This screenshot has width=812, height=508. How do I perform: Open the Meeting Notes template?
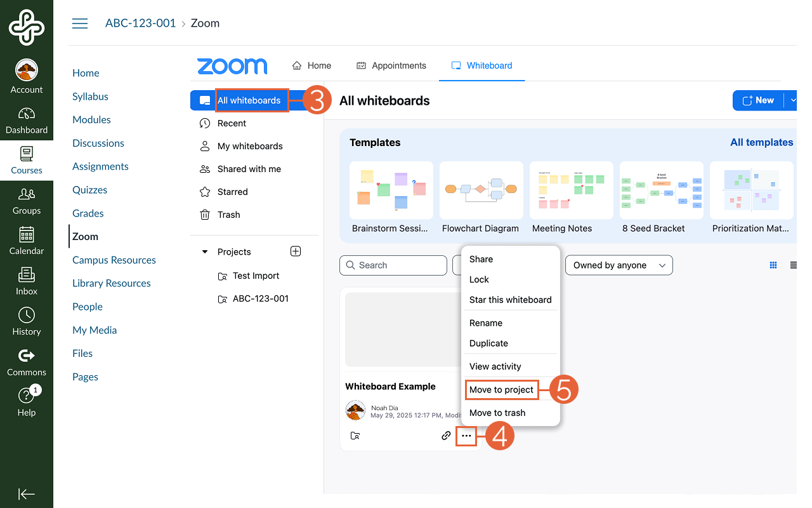click(572, 190)
